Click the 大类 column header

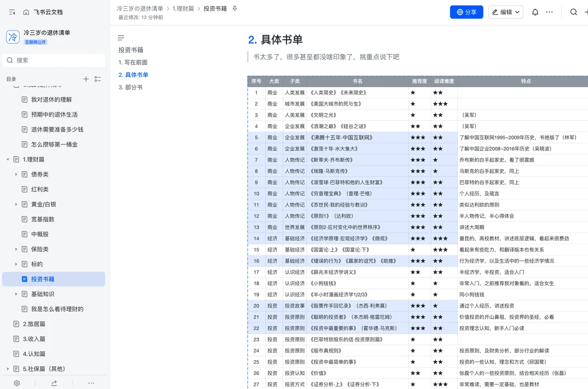pos(274,81)
